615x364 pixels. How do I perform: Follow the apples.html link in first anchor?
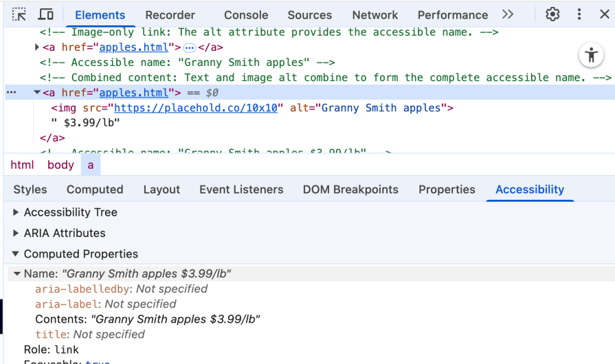(x=133, y=47)
